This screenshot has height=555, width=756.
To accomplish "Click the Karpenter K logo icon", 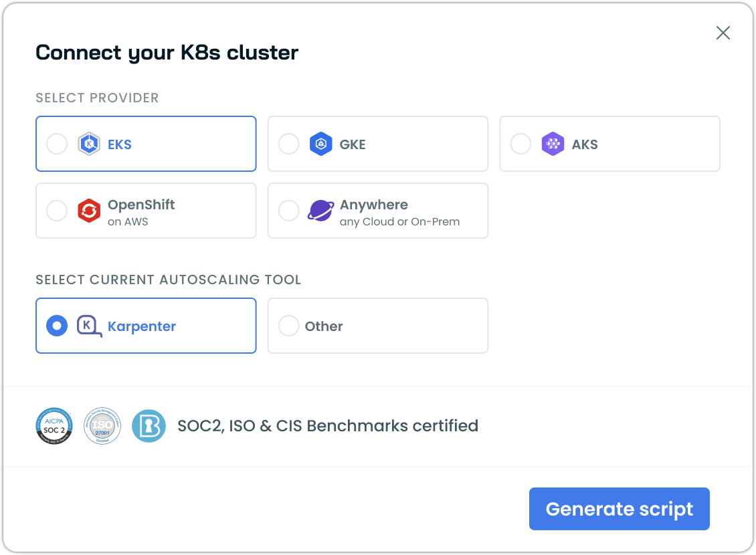I will (x=89, y=326).
